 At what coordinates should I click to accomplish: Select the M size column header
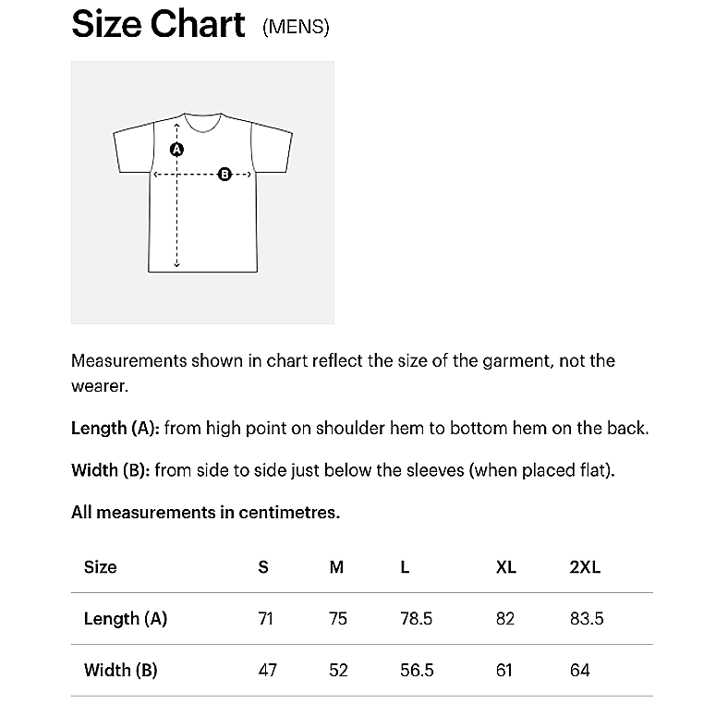(336, 567)
